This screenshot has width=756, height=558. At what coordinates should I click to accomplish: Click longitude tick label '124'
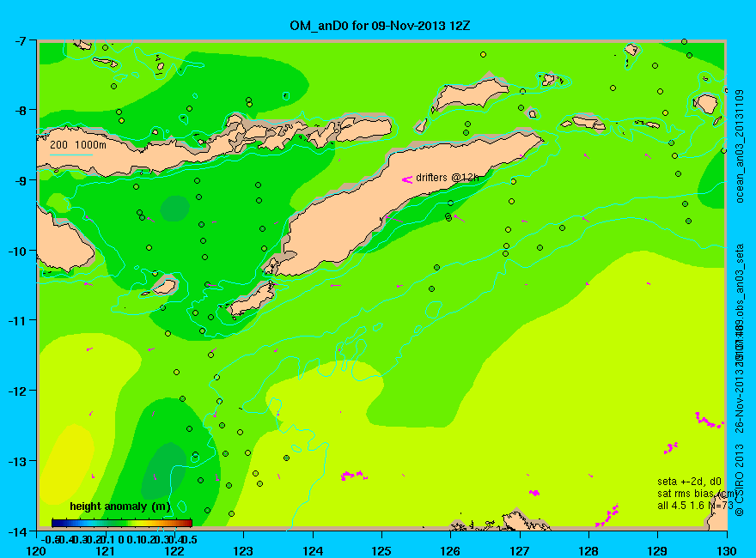(313, 551)
